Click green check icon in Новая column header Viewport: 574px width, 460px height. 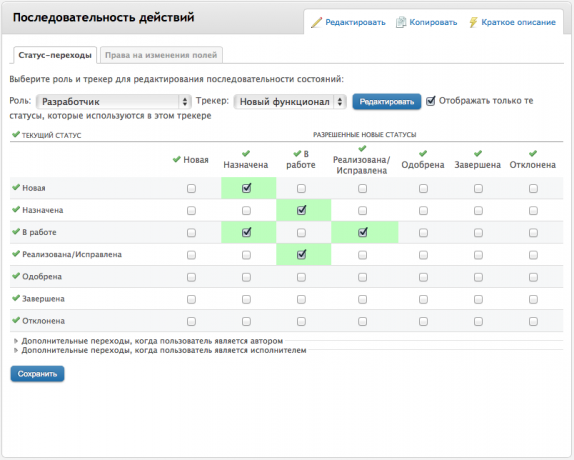tap(177, 159)
